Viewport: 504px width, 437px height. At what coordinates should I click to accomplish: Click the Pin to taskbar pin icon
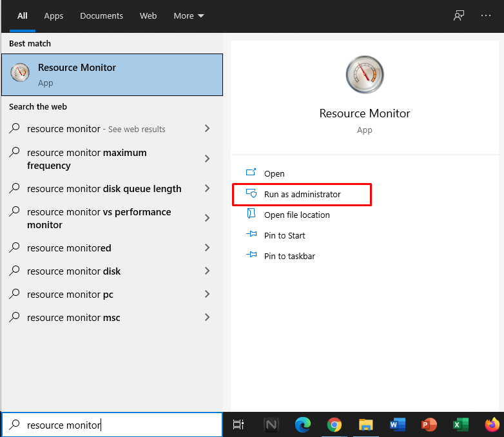pos(251,255)
